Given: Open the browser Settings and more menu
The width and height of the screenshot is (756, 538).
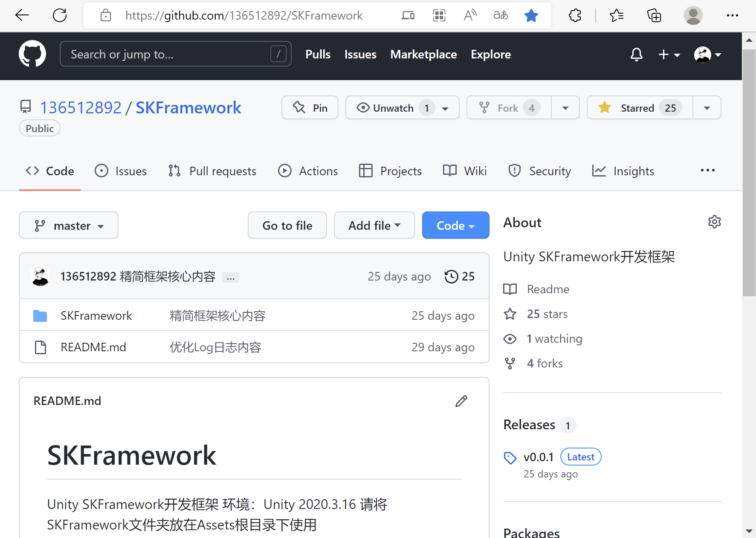Looking at the screenshot, I should click(x=732, y=16).
